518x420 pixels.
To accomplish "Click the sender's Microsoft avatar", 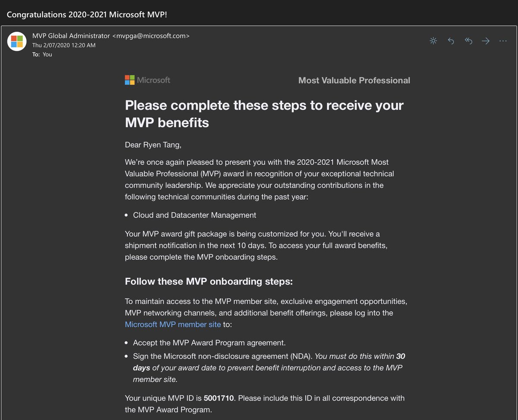I will pyautogui.click(x=17, y=41).
